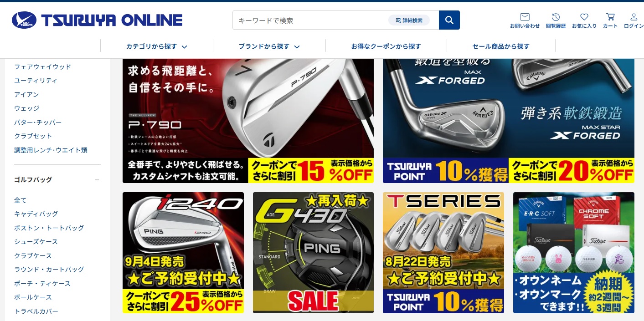The height and width of the screenshot is (321, 644).
Task: Collapse the ゴルフバッグ sidebar section
Action: pyautogui.click(x=97, y=180)
